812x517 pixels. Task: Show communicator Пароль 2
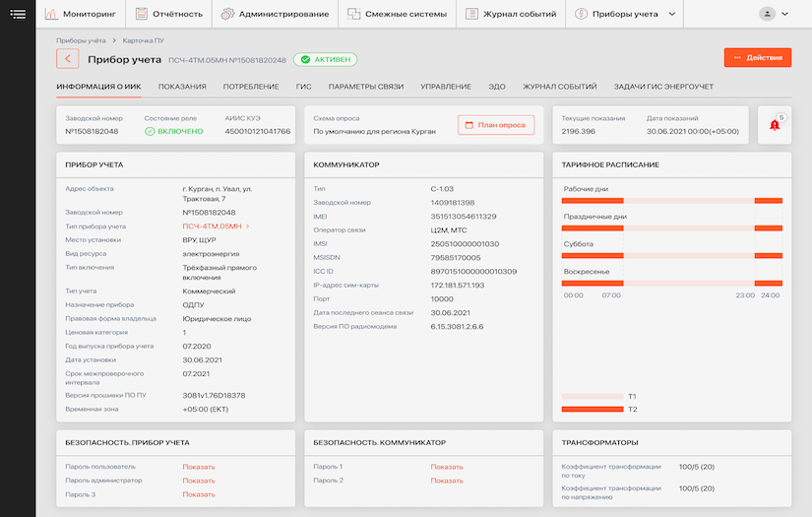[x=447, y=481]
